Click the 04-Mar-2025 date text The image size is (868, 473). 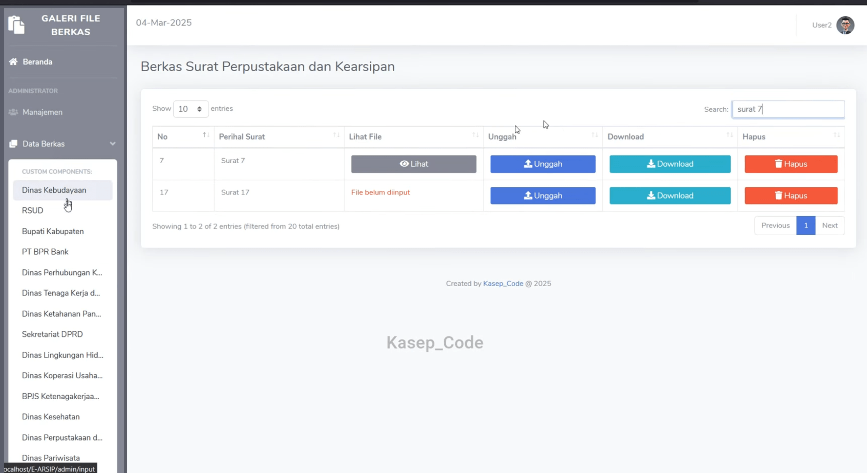(x=164, y=23)
